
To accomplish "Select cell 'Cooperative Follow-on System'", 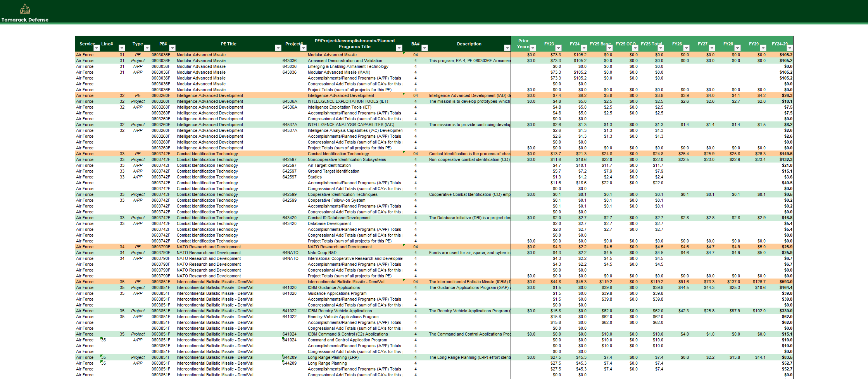I will coord(355,200).
